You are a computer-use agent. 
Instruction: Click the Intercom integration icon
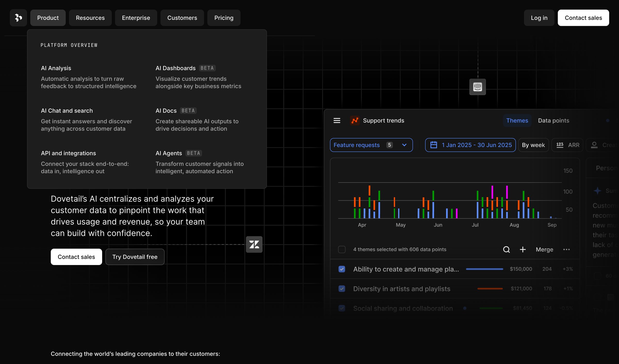coord(478,87)
